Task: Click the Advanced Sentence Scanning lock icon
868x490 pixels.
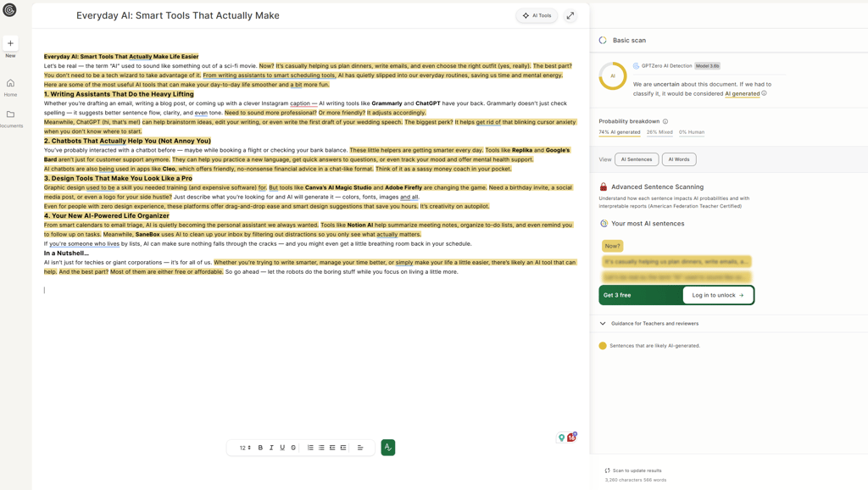Action: point(604,187)
